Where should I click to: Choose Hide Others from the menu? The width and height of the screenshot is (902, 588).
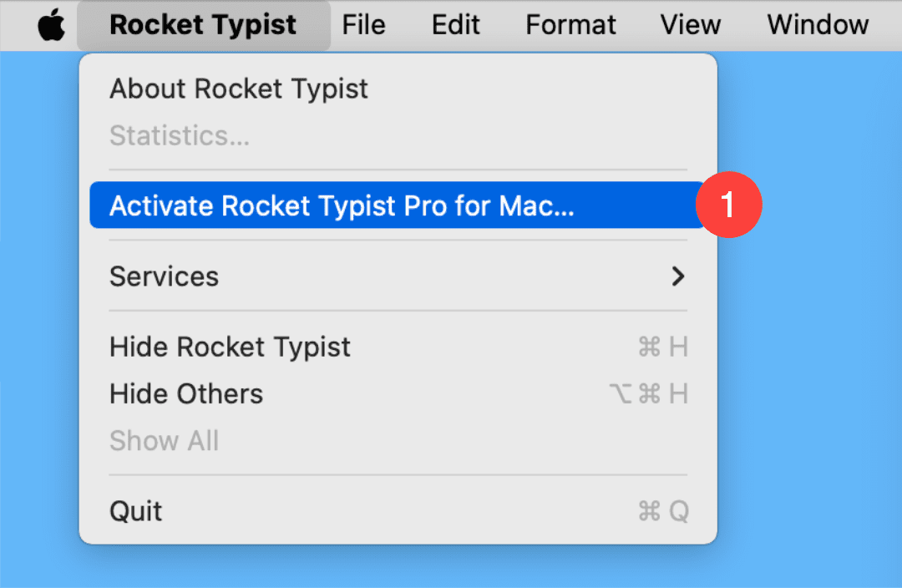(398, 394)
